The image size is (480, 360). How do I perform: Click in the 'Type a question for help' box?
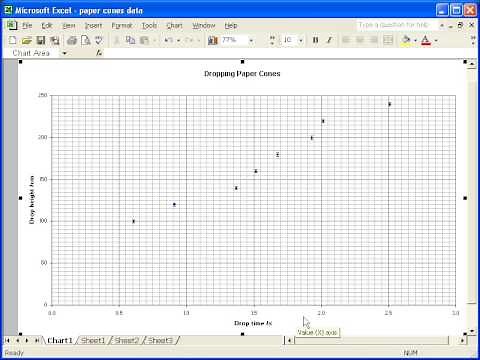pyautogui.click(x=396, y=25)
